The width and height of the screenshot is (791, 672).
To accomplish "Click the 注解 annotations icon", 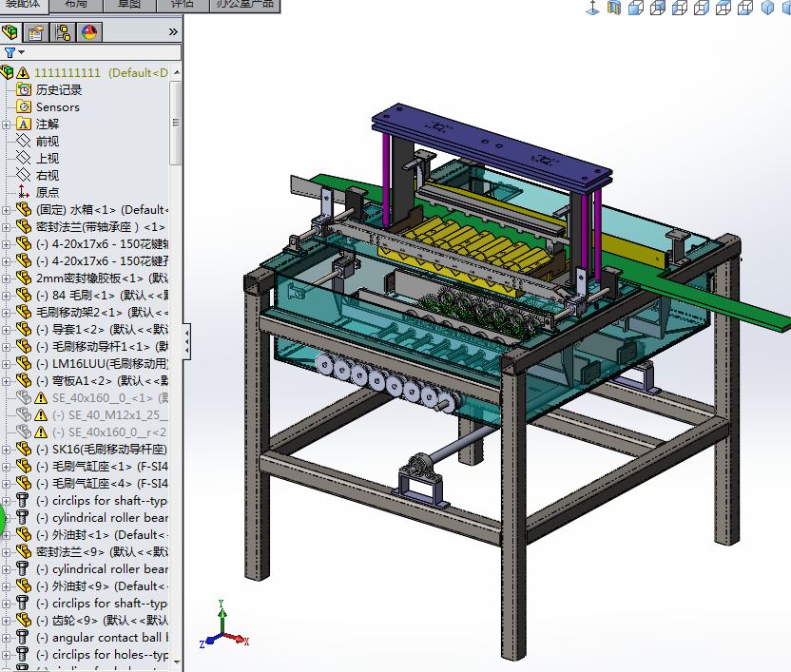I will click(24, 125).
